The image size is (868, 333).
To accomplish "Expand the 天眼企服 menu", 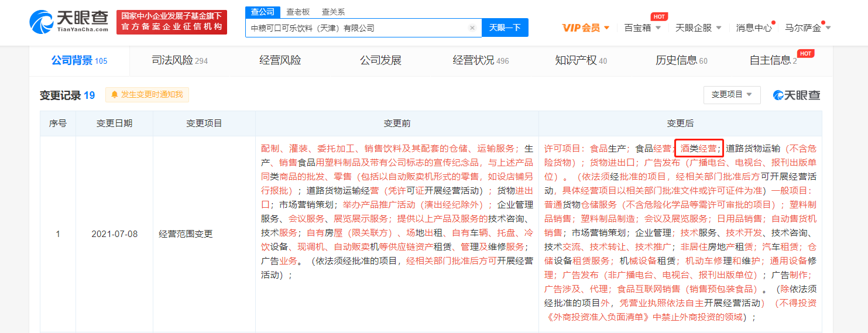I will 698,28.
